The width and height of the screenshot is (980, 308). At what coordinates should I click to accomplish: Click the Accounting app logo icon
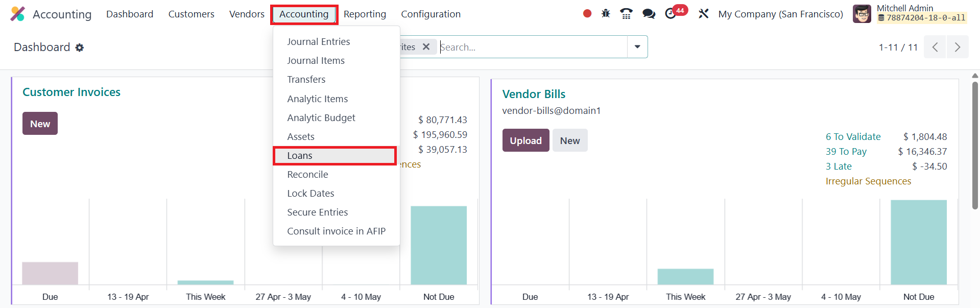pyautogui.click(x=18, y=14)
